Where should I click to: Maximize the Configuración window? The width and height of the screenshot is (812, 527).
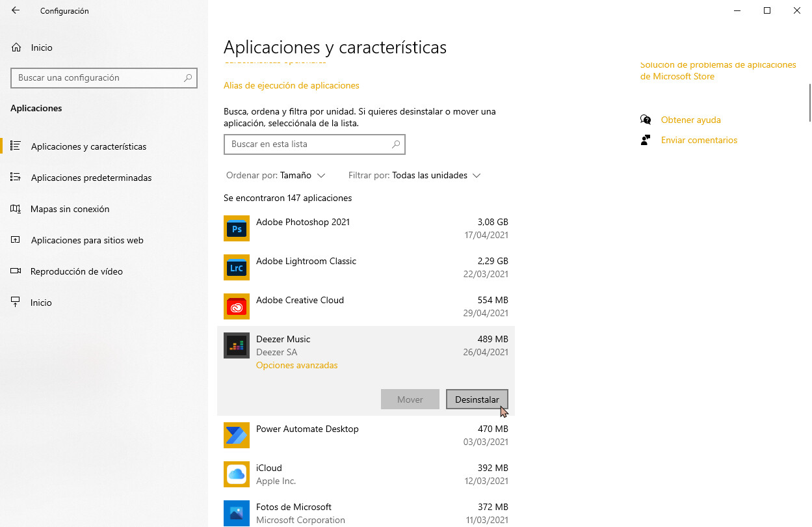(x=767, y=10)
